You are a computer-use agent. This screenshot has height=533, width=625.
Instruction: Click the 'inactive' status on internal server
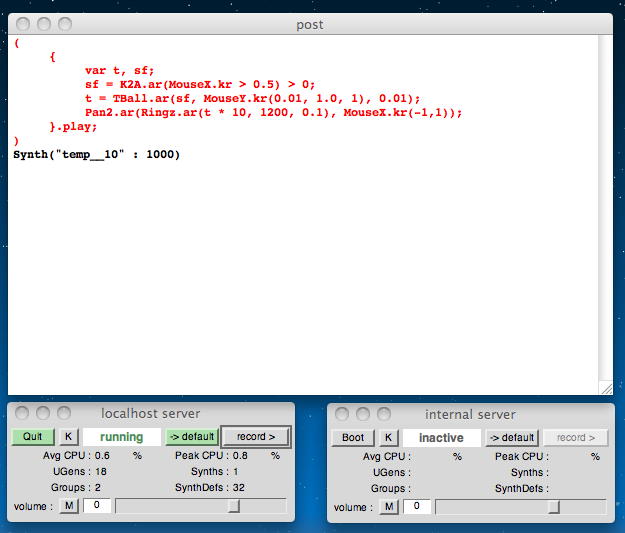point(441,438)
